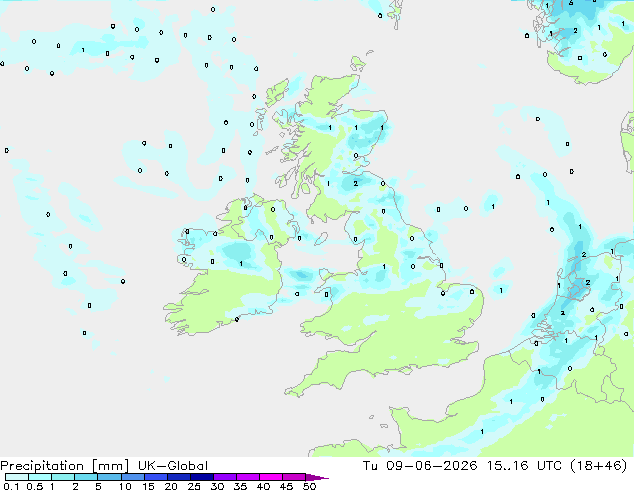Image resolution: width=634 pixels, height=490 pixels.
Task: Select the 20–25 mm legend color swatch
Action: pyautogui.click(x=179, y=477)
